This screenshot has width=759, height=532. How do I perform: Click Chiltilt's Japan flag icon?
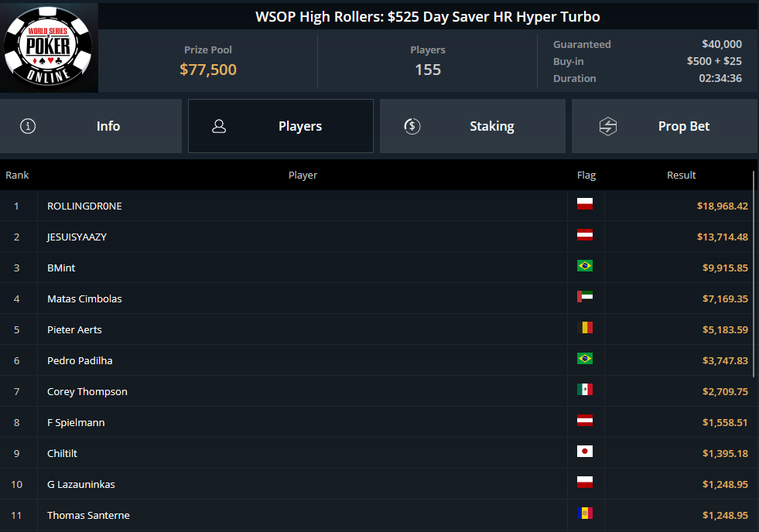click(x=584, y=452)
